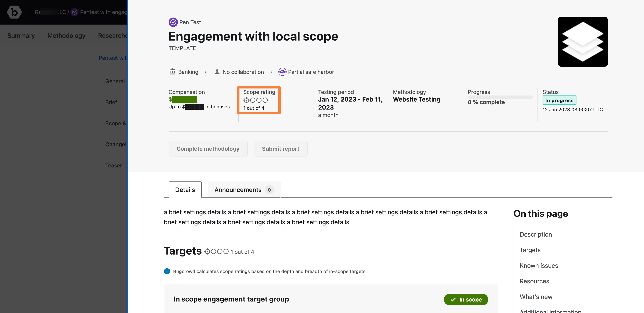
Task: Click the In progress status badge
Action: point(559,100)
